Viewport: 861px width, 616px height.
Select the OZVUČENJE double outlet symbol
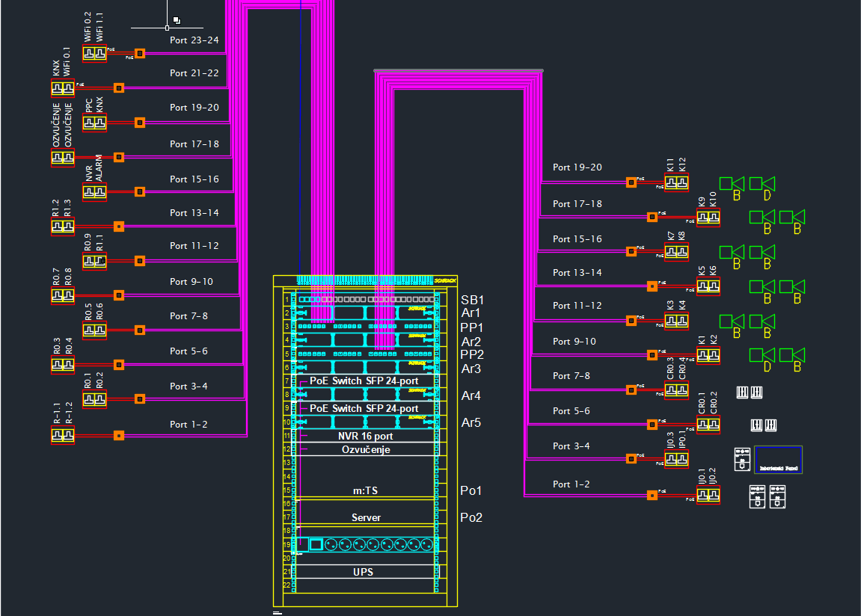tap(63, 158)
